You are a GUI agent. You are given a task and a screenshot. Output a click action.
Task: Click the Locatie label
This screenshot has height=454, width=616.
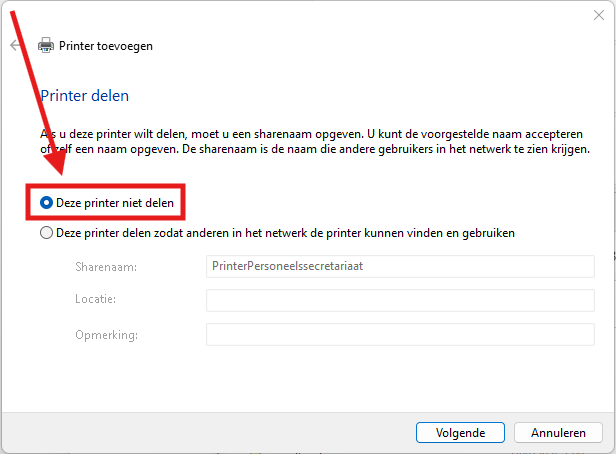coord(95,300)
